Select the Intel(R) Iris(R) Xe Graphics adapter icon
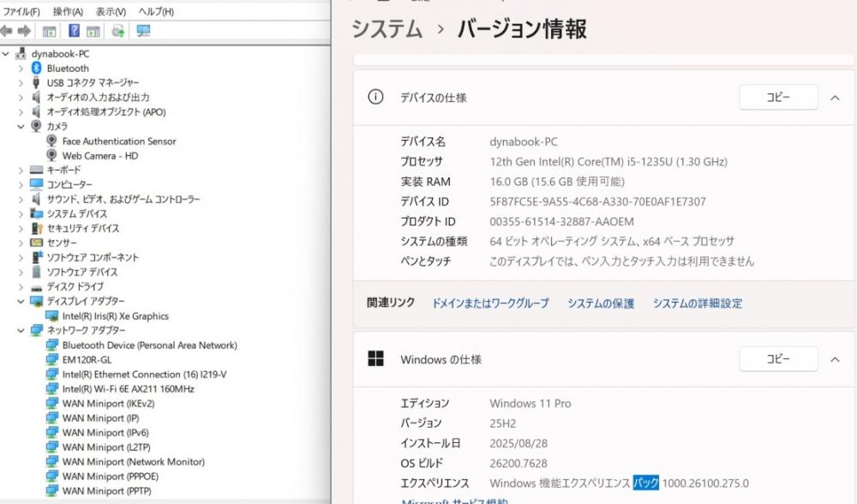This screenshot has width=857, height=504. (x=52, y=316)
